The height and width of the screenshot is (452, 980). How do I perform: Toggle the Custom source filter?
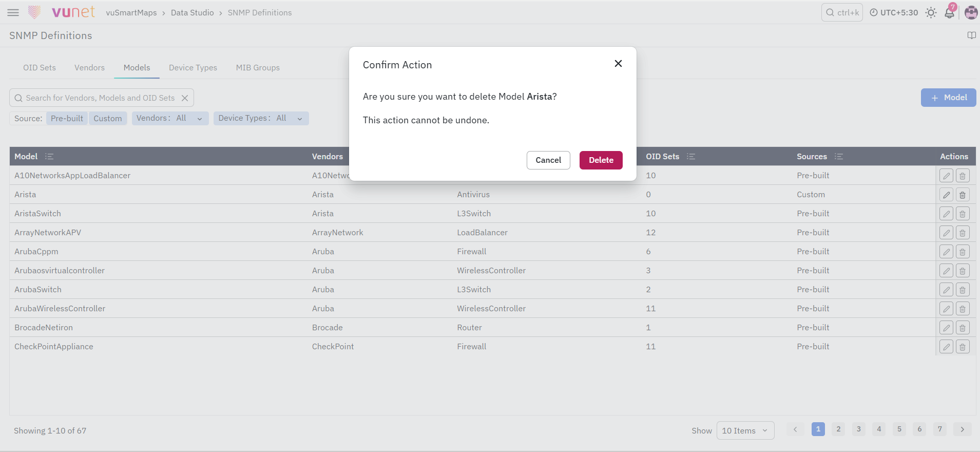point(108,119)
